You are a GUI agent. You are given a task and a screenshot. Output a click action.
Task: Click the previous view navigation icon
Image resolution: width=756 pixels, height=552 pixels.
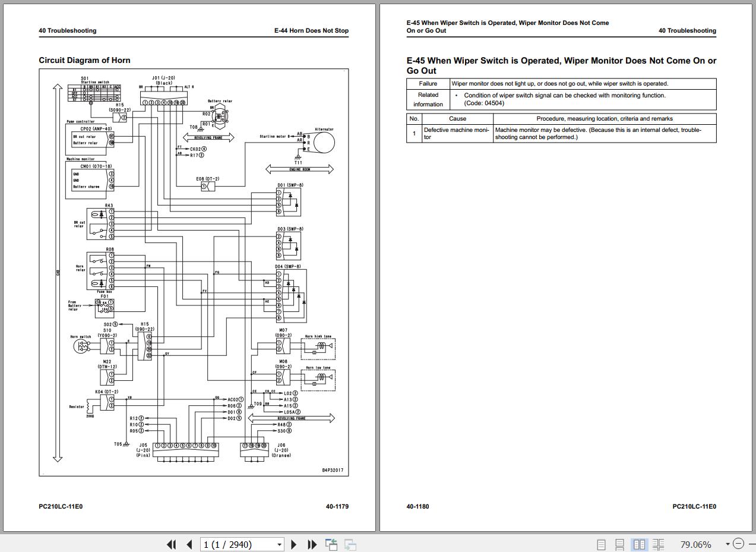click(x=331, y=544)
